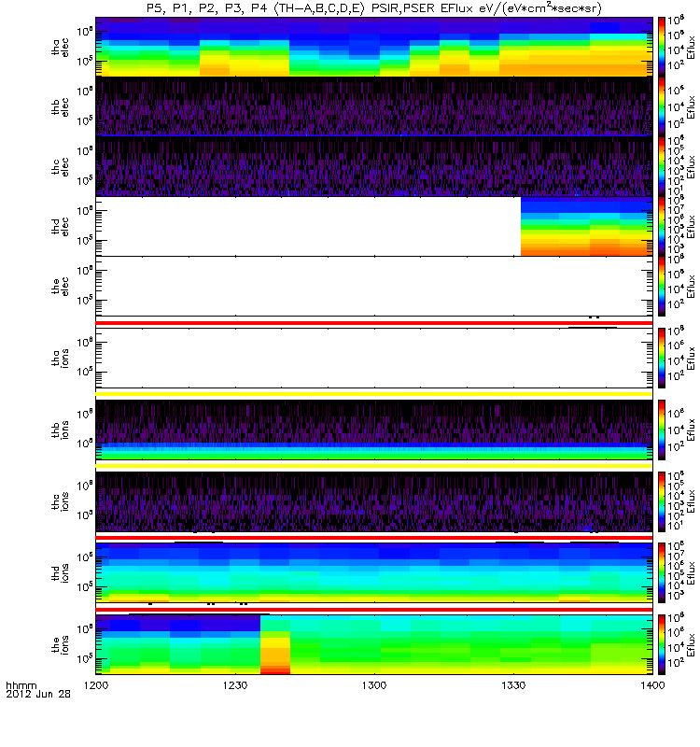Click the yellow status bar below tha ions panel
Screen dimensions: 700x747
(374, 394)
